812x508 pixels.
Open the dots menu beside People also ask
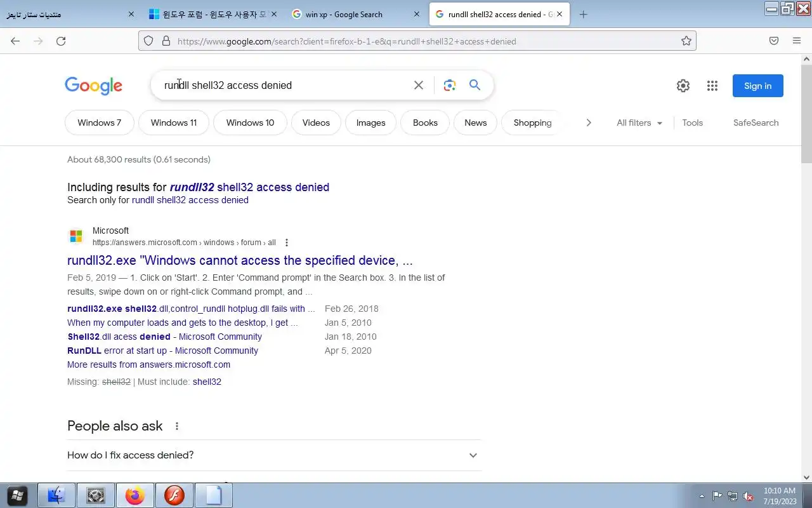(177, 426)
